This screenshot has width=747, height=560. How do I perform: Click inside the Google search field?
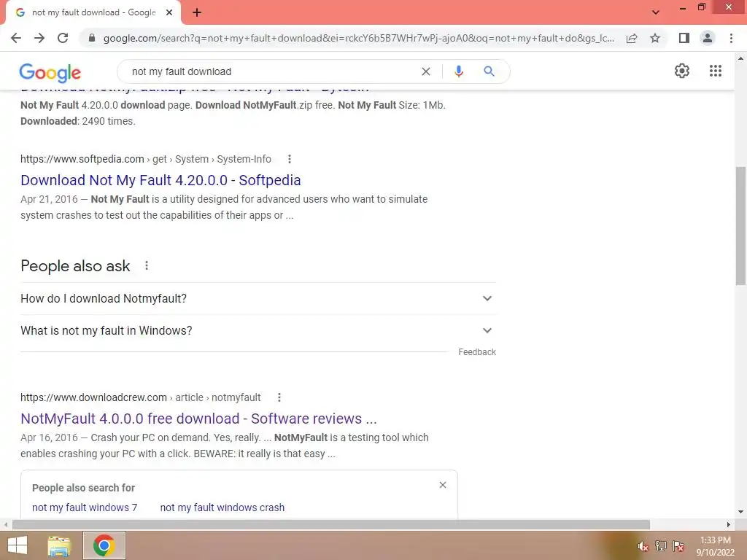[271, 71]
